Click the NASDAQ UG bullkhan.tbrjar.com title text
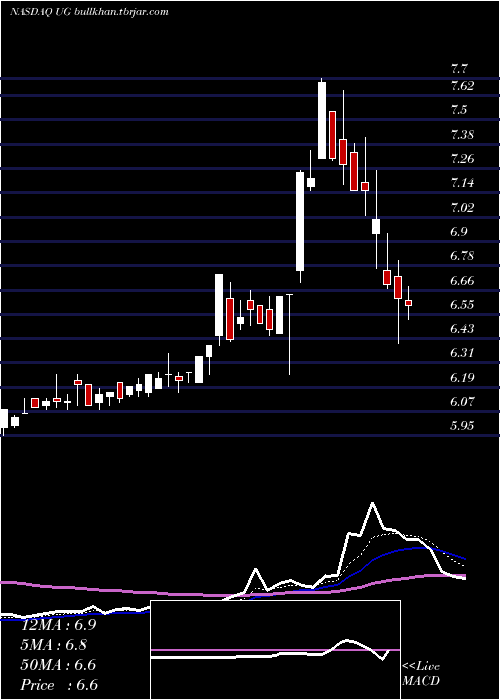 pos(89,12)
